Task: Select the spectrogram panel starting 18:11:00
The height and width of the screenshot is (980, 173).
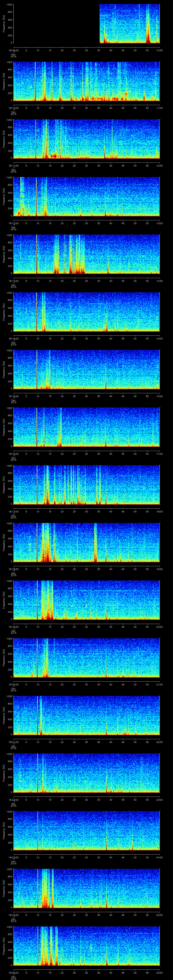Action: click(87, 139)
